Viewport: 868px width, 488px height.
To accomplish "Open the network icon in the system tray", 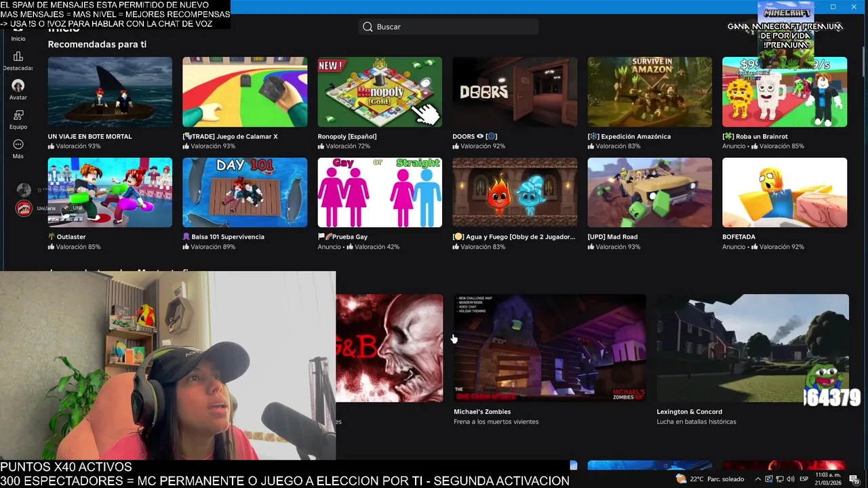I will [779, 479].
